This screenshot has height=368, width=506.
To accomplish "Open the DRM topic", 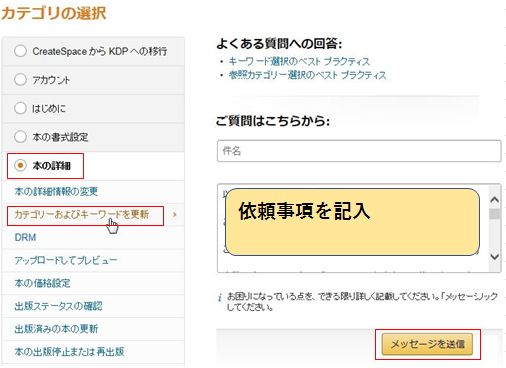I will coord(25,237).
